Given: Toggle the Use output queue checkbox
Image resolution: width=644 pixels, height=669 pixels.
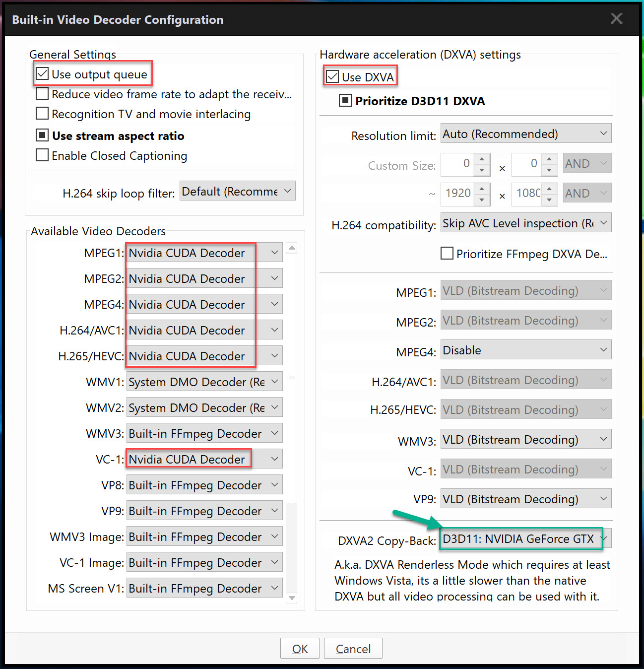Looking at the screenshot, I should 43,74.
